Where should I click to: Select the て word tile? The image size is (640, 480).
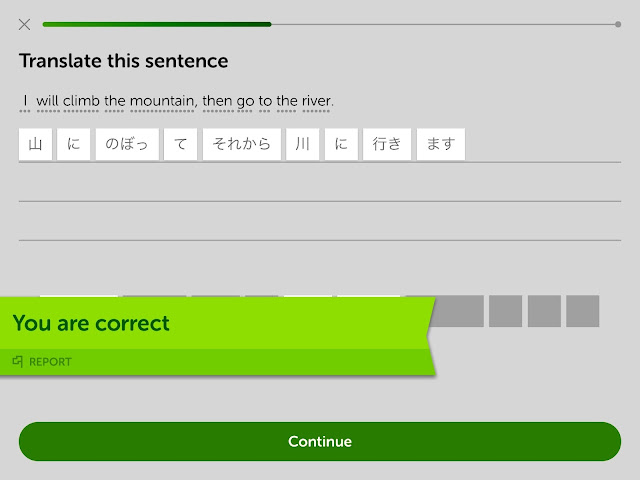pyautogui.click(x=181, y=144)
